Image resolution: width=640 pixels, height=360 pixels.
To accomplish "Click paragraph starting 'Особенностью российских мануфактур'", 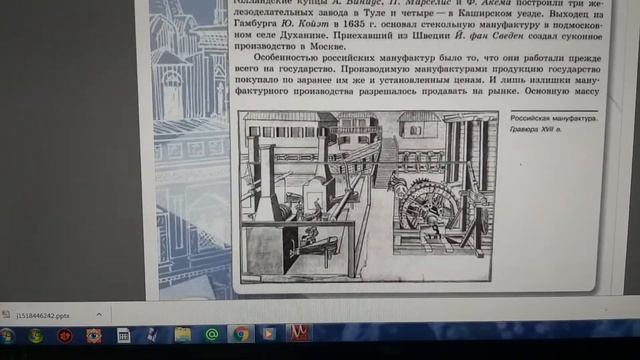I will pyautogui.click(x=417, y=75).
